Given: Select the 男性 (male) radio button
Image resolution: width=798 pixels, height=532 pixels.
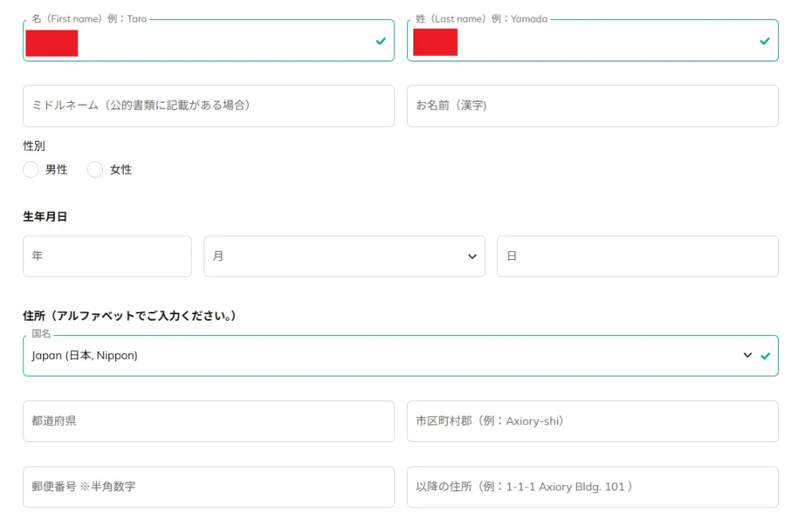Looking at the screenshot, I should 30,169.
